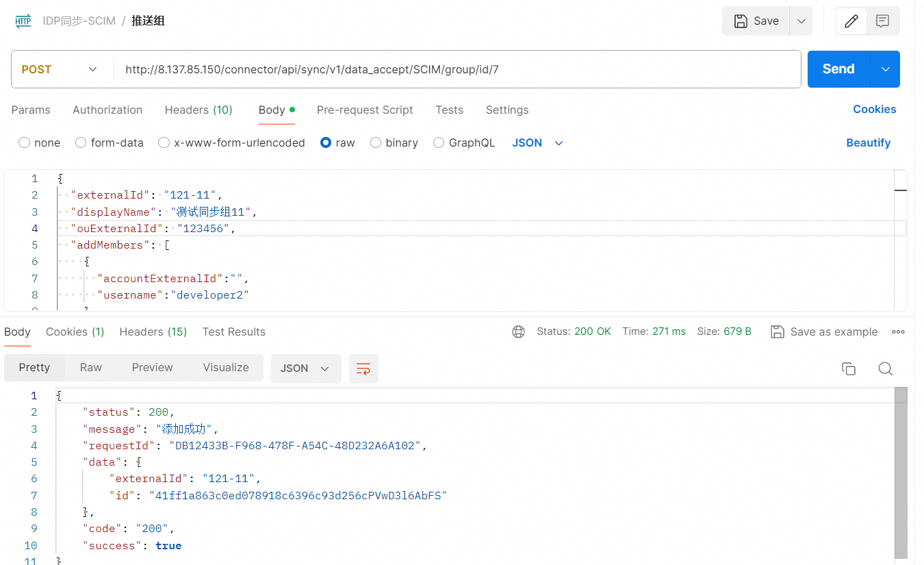Search the response with magnifier icon
Screen dimensions: 924x565
[x=886, y=368]
